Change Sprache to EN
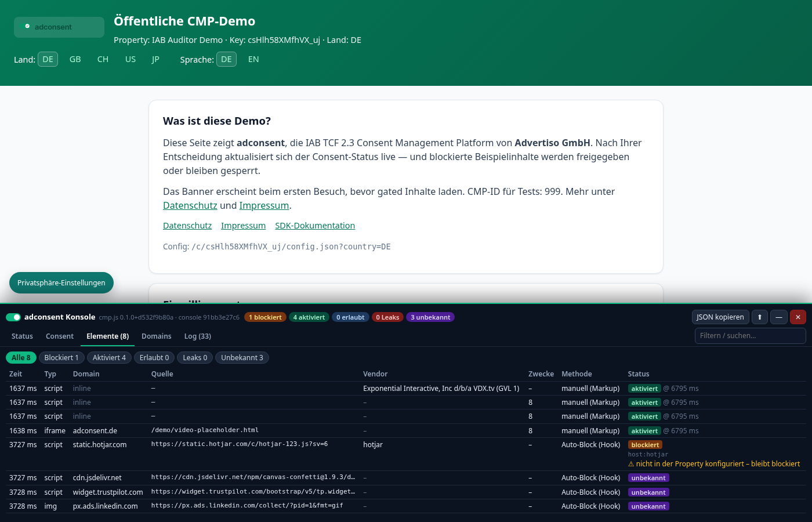The height and width of the screenshot is (522, 812). pyautogui.click(x=253, y=59)
